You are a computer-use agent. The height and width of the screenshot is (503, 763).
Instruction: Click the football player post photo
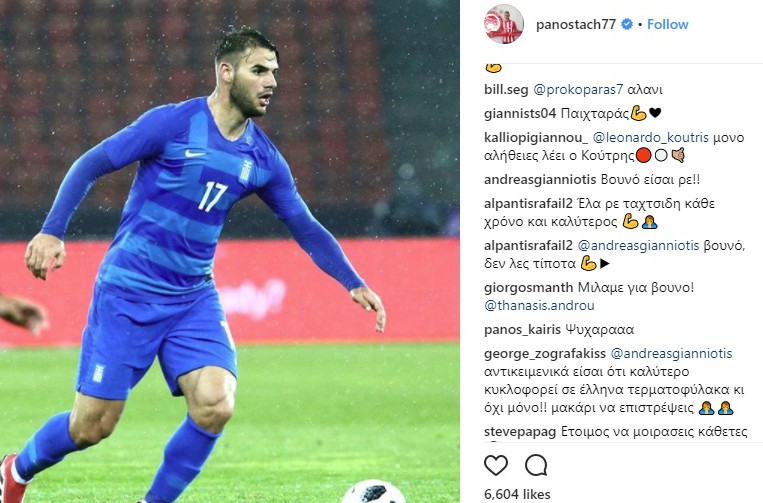tap(230, 252)
